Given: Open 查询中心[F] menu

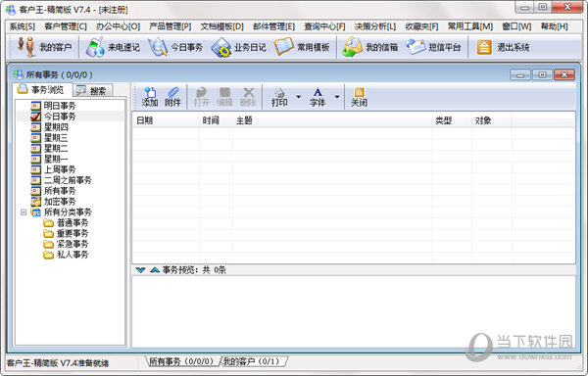Looking at the screenshot, I should point(324,26).
